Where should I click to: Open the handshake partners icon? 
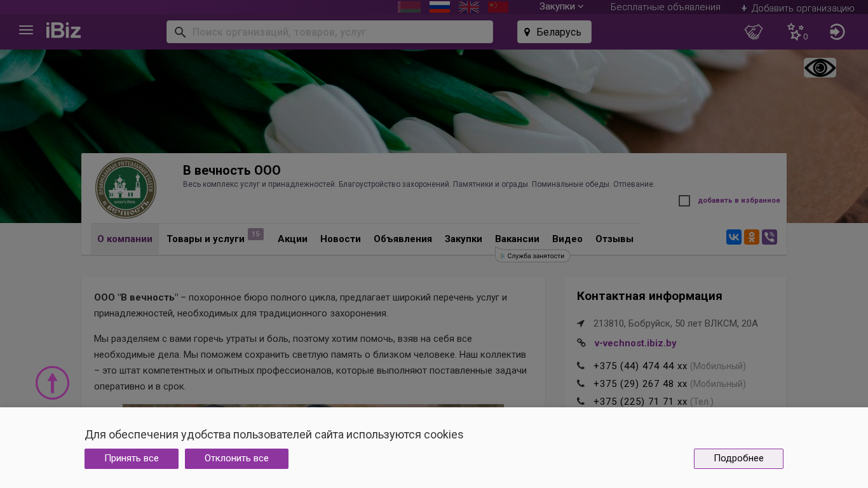754,32
